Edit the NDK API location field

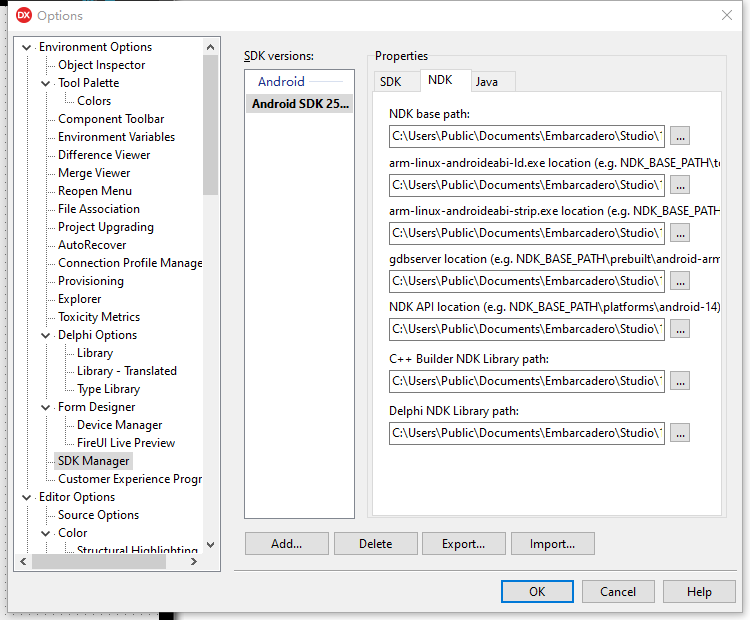[527, 329]
